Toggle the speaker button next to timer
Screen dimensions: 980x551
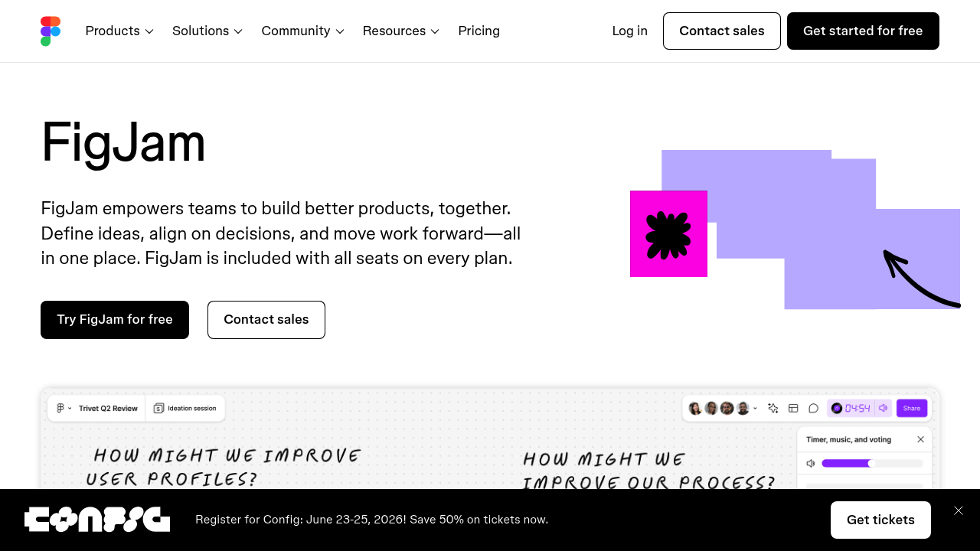[x=883, y=409]
